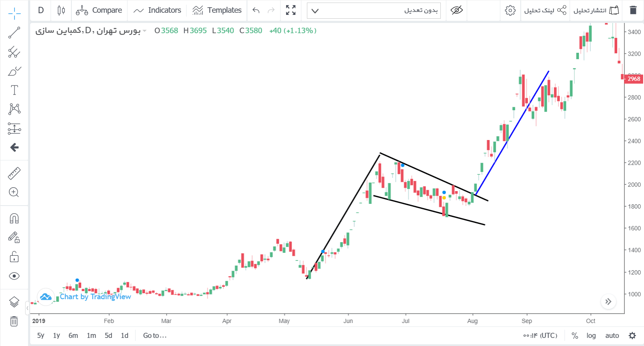The image size is (644, 346).
Task: Select the crosshair cursor tool
Action: pos(14,14)
